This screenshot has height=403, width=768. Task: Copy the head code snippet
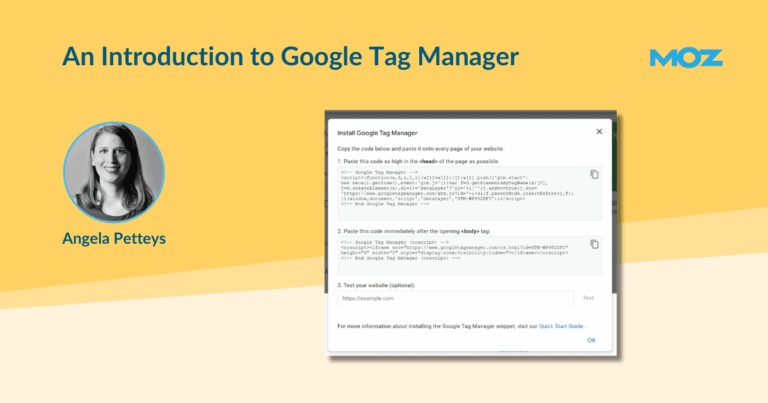(x=594, y=174)
